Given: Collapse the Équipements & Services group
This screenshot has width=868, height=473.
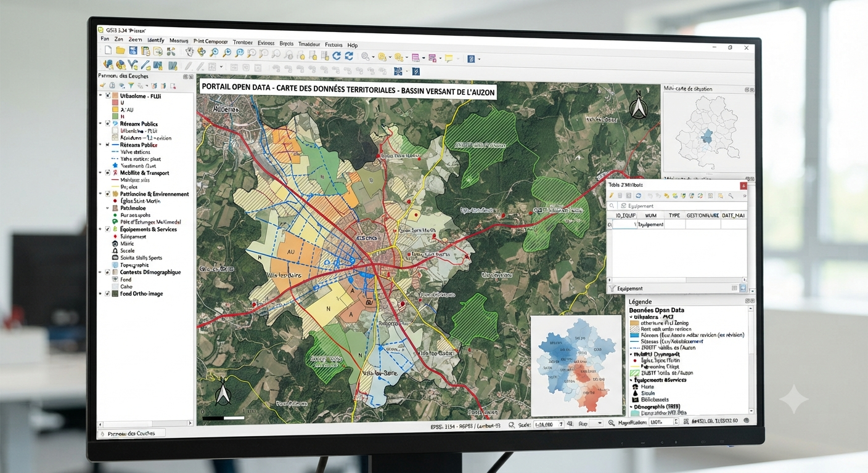Looking at the screenshot, I should [x=100, y=229].
